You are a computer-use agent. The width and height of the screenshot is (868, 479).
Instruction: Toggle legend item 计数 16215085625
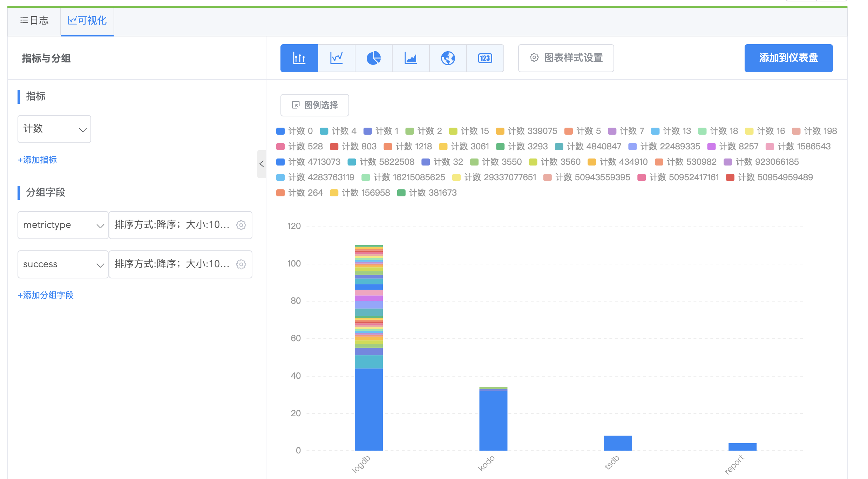tap(404, 177)
